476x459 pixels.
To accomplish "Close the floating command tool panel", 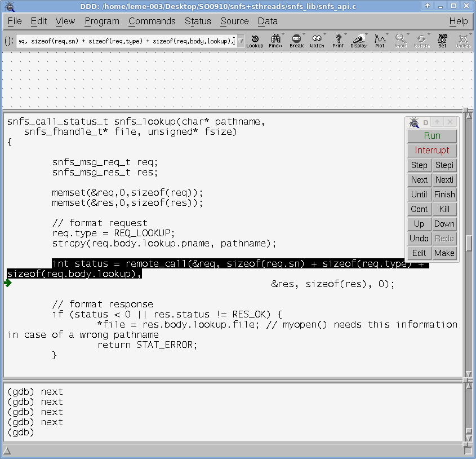I will pyautogui.click(x=450, y=122).
